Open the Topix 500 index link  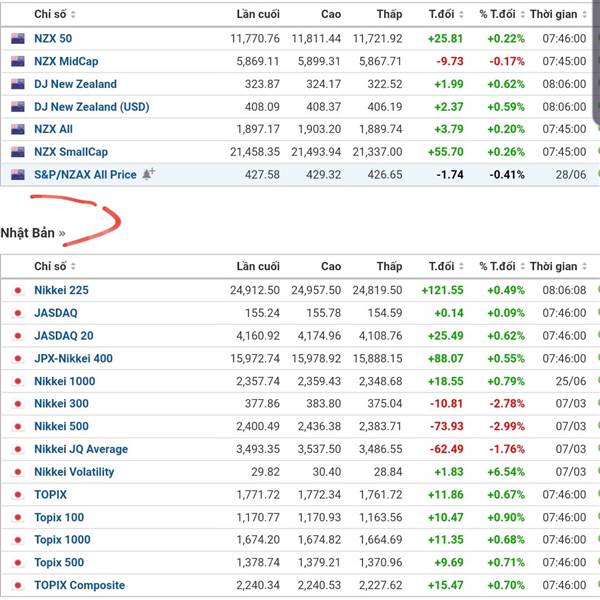(x=59, y=562)
